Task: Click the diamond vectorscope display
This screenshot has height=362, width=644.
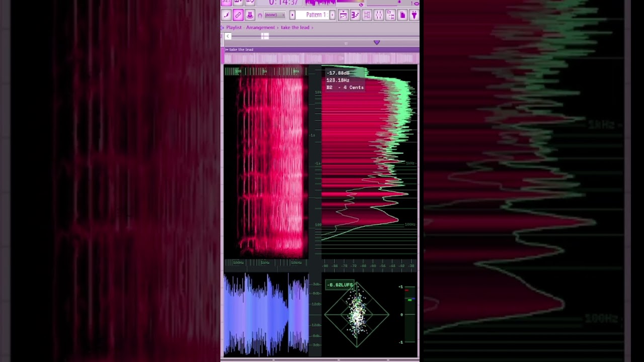Action: point(357,315)
